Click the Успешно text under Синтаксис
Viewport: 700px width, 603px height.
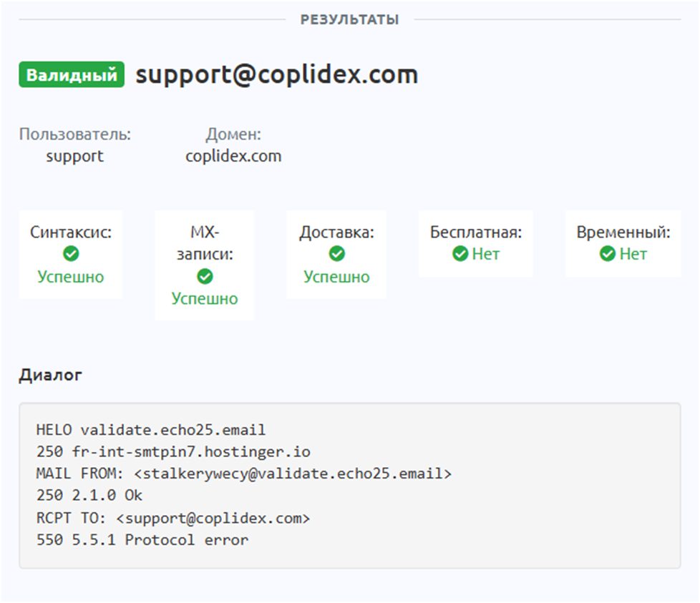click(x=71, y=277)
